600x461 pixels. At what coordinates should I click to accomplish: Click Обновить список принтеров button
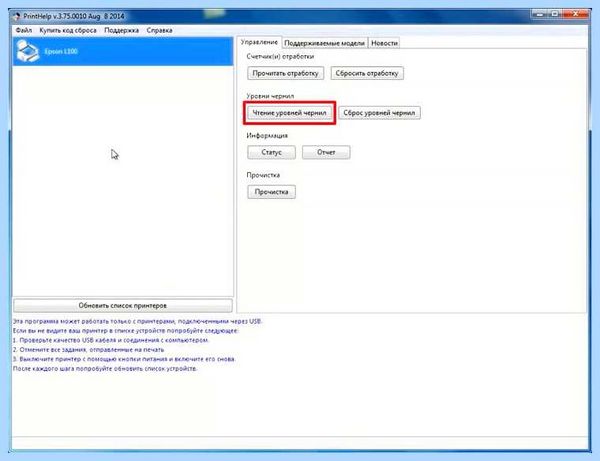[x=123, y=306]
